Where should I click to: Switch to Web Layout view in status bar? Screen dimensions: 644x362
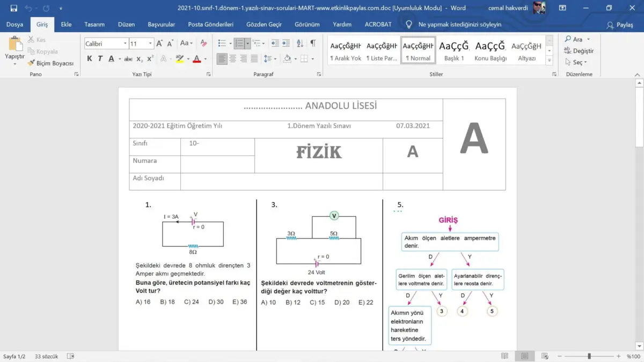pos(545,356)
